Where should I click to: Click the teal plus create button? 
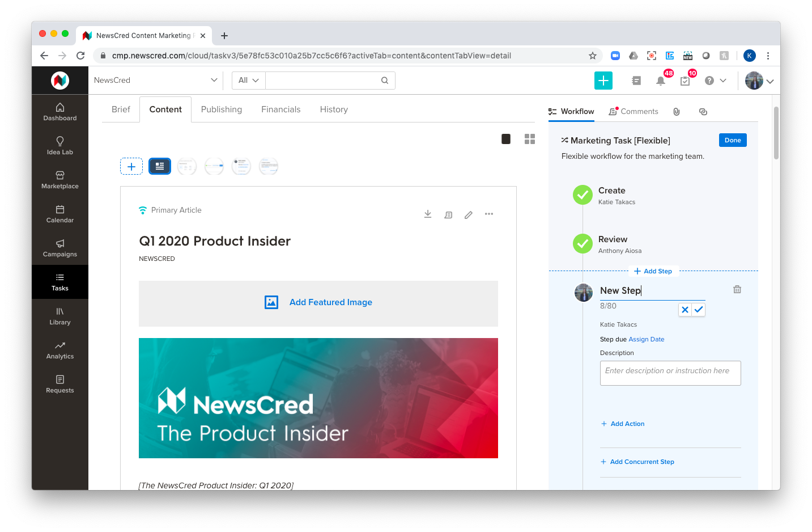click(603, 81)
